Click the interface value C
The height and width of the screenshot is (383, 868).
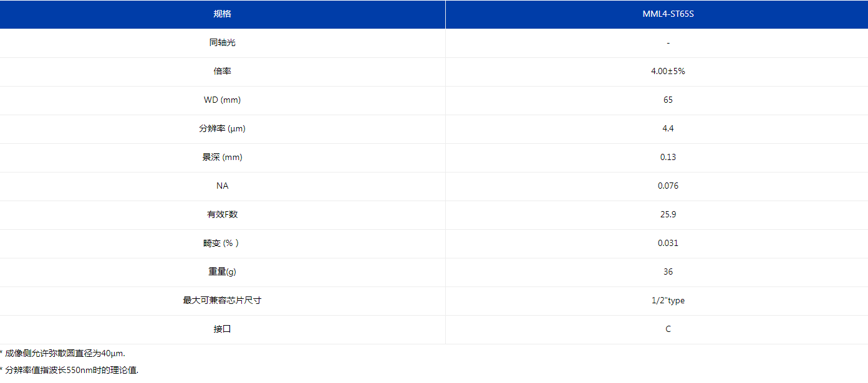click(668, 329)
